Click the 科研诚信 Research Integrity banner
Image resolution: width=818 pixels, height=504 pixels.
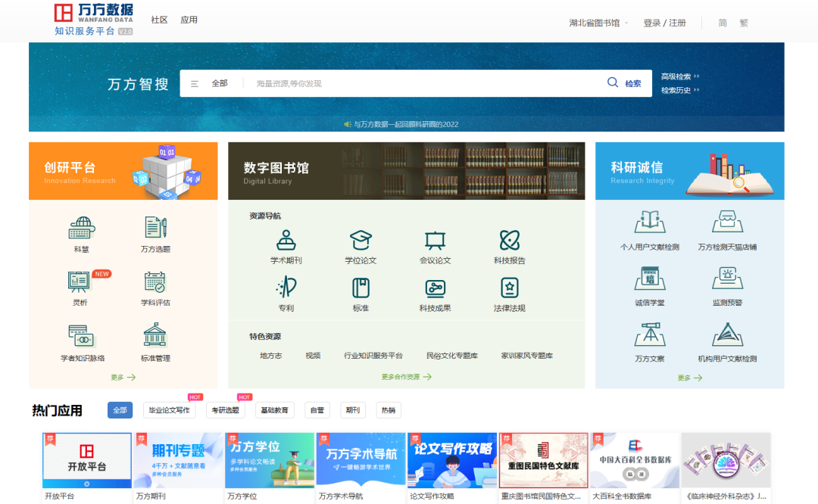[690, 171]
